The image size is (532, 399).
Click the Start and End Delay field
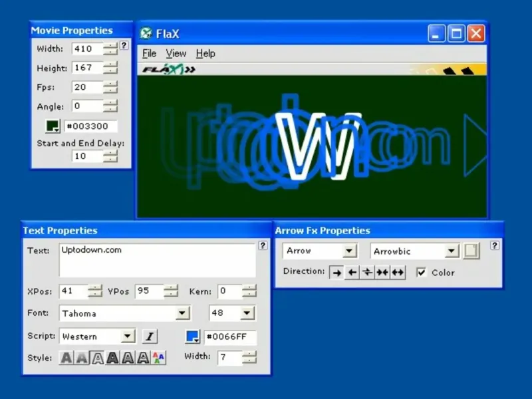pyautogui.click(x=88, y=156)
